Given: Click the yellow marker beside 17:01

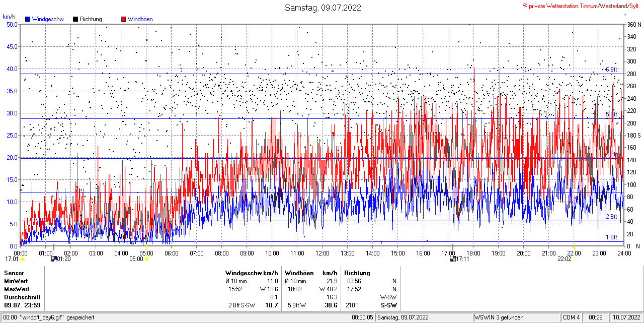Looking at the screenshot, I should (x=22, y=259).
